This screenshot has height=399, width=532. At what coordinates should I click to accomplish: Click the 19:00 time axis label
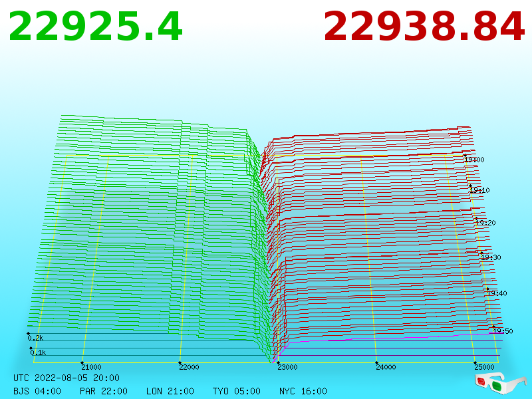(x=474, y=160)
